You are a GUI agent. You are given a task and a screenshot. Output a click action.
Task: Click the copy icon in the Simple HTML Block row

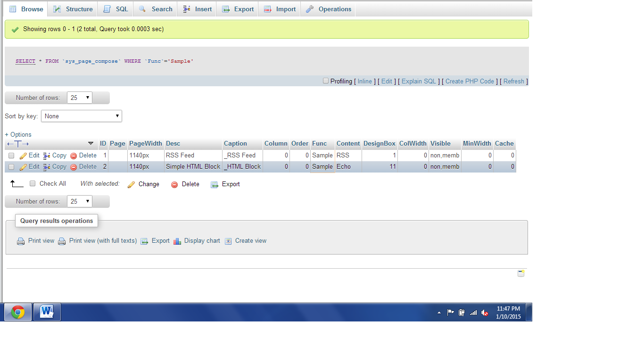[47, 167]
